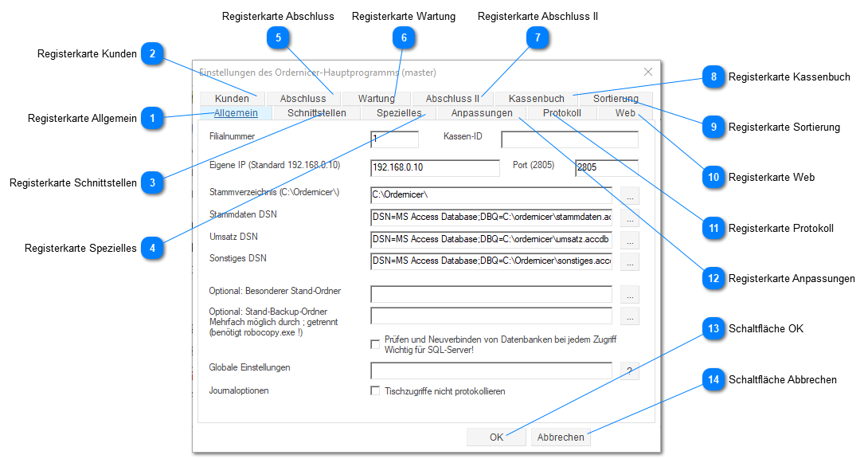
Task: Show the Protokoll tab
Action: pyautogui.click(x=561, y=113)
